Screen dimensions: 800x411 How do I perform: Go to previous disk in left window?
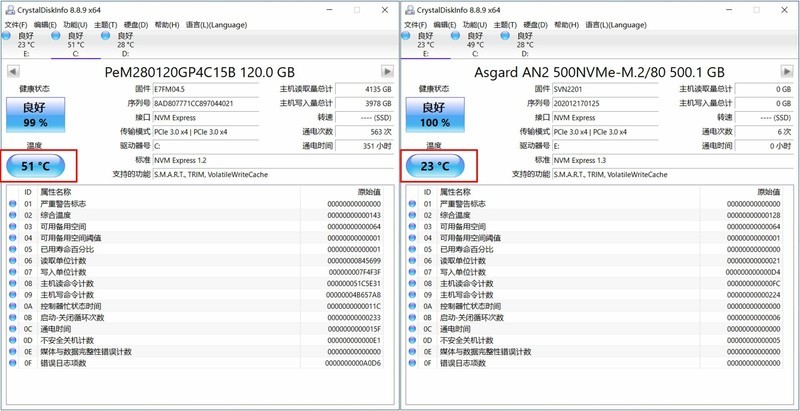point(13,71)
